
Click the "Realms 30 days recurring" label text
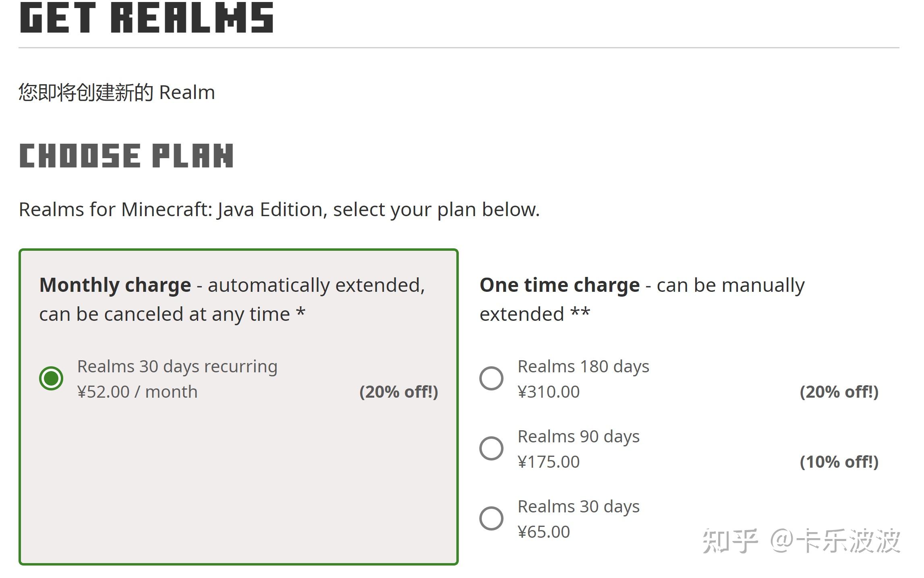click(x=177, y=367)
